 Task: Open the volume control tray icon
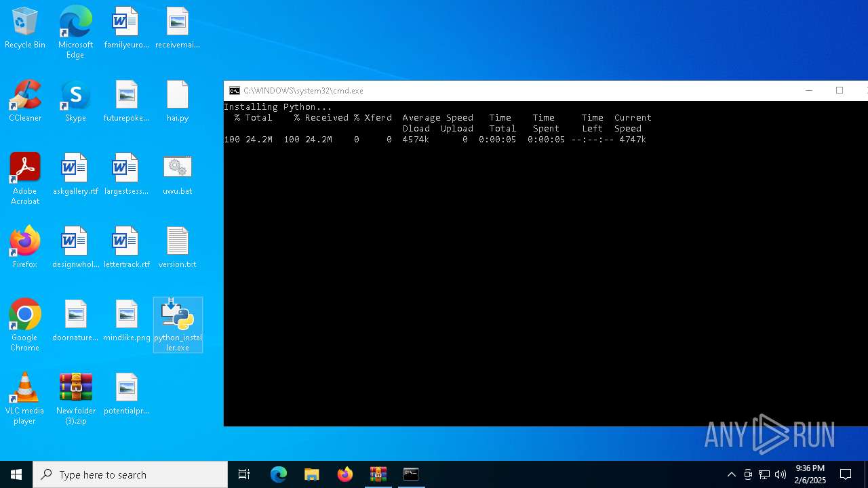coord(781,474)
